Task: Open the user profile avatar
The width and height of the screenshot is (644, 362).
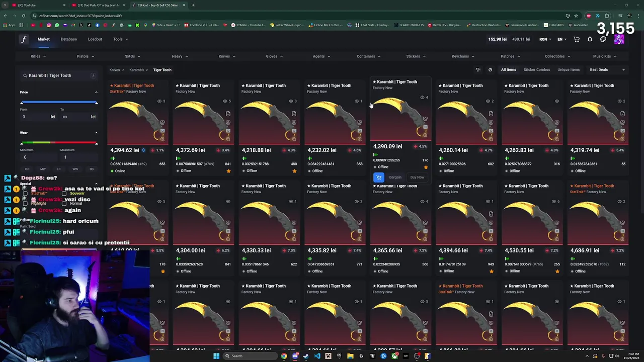Action: (x=619, y=39)
